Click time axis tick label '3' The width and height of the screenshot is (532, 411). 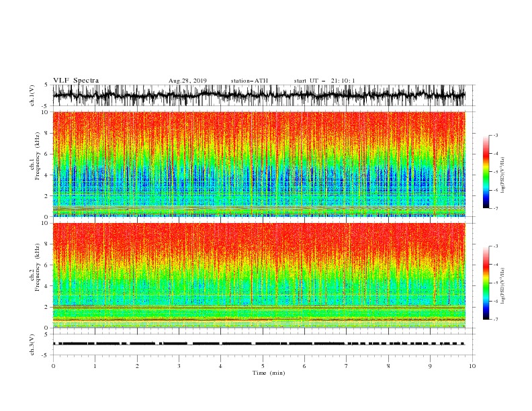[179, 366]
